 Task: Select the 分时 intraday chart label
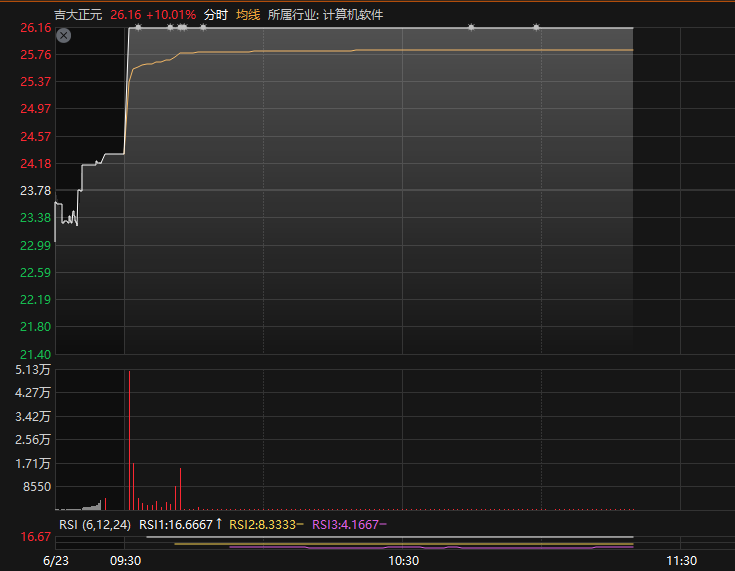pos(216,15)
